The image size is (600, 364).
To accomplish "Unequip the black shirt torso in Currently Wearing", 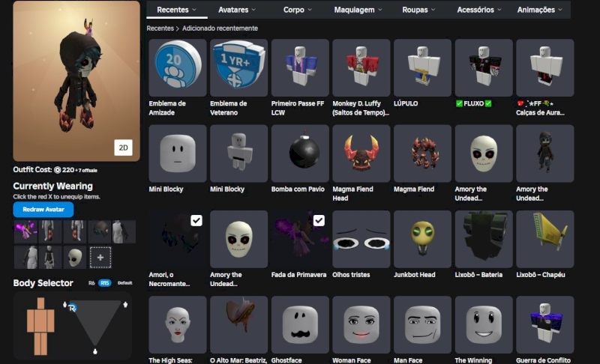I will (x=49, y=258).
